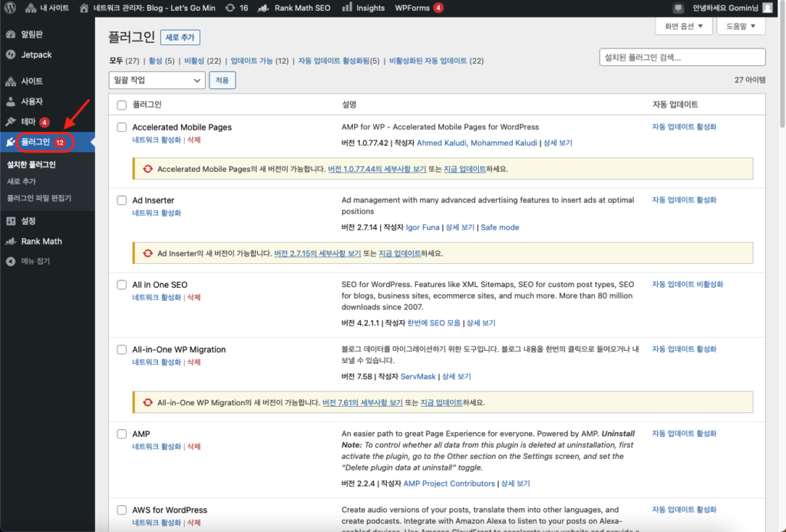Click the page vertical scrollbar

click(x=782, y=65)
